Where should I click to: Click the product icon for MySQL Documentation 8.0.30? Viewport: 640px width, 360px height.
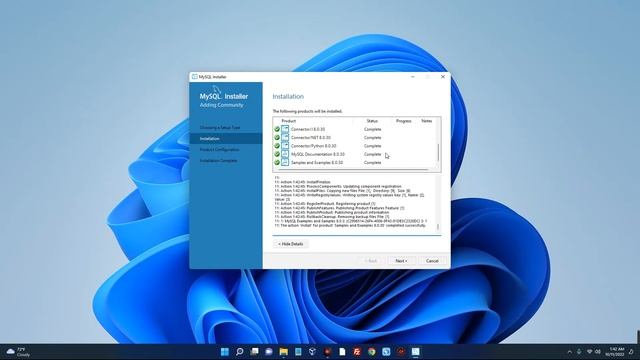pos(285,154)
